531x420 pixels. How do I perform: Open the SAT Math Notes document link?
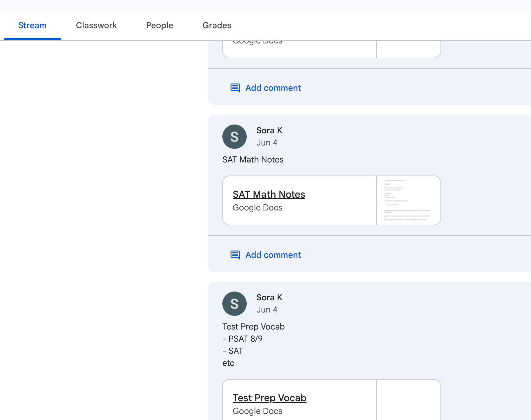click(269, 194)
